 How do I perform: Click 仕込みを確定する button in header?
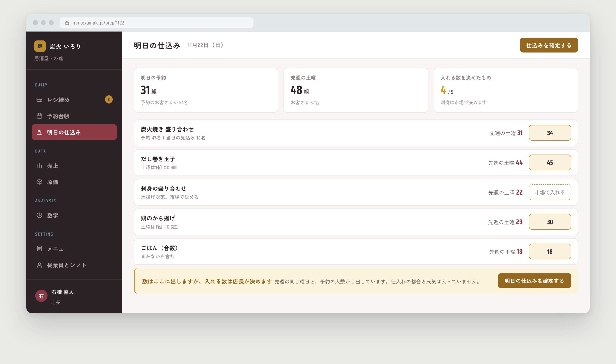pos(549,45)
